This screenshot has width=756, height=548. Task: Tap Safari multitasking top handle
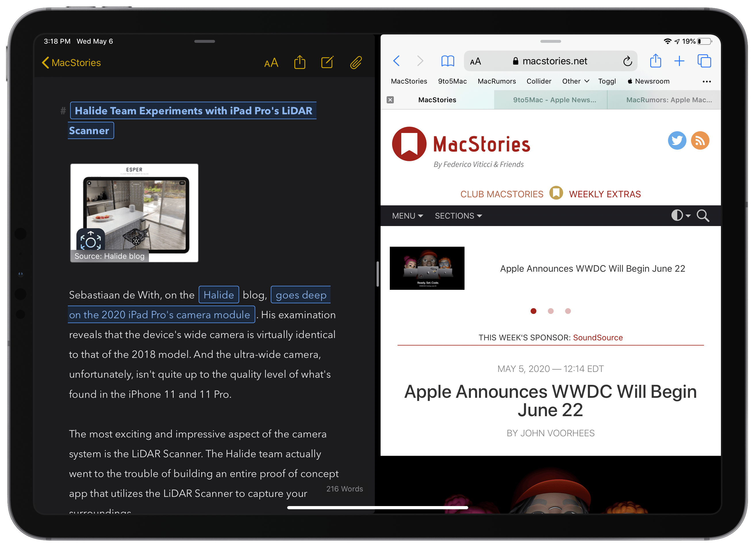click(x=550, y=41)
